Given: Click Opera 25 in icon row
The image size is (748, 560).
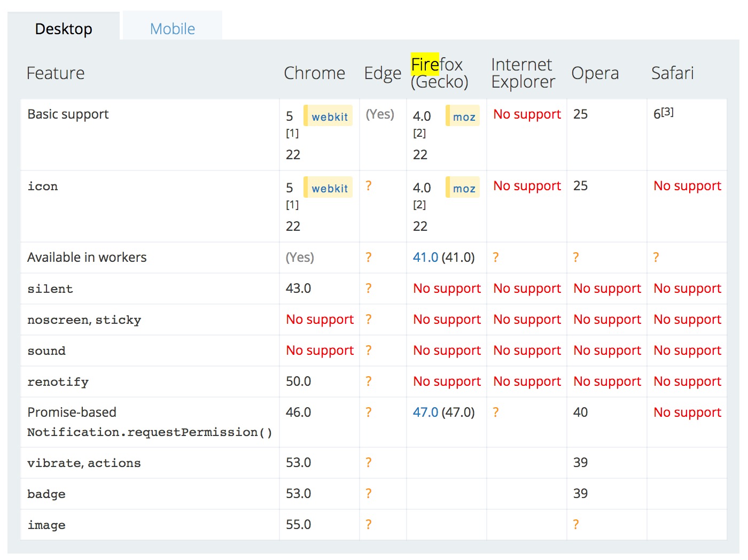Looking at the screenshot, I should [580, 185].
